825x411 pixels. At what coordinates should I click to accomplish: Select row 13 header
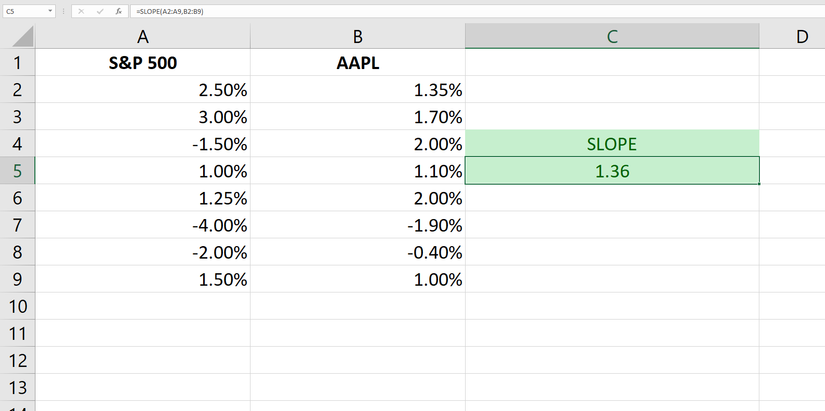[x=18, y=388]
